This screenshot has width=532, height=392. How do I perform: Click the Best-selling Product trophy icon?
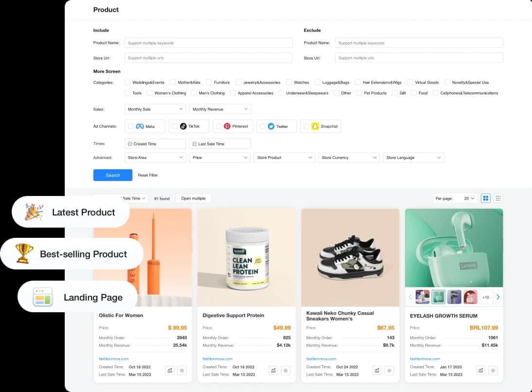click(x=24, y=254)
